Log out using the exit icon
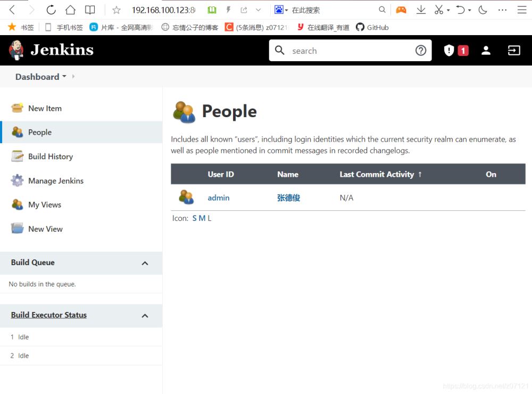The width and height of the screenshot is (532, 394). pyautogui.click(x=514, y=50)
